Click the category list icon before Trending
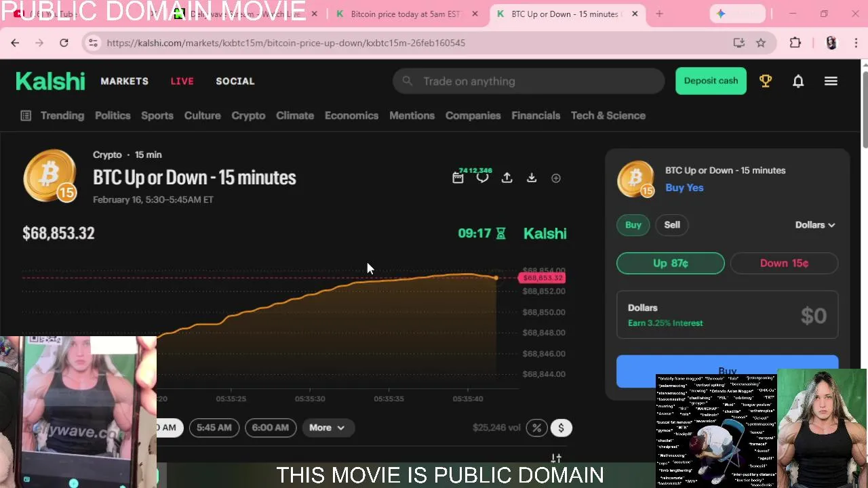 tap(26, 116)
